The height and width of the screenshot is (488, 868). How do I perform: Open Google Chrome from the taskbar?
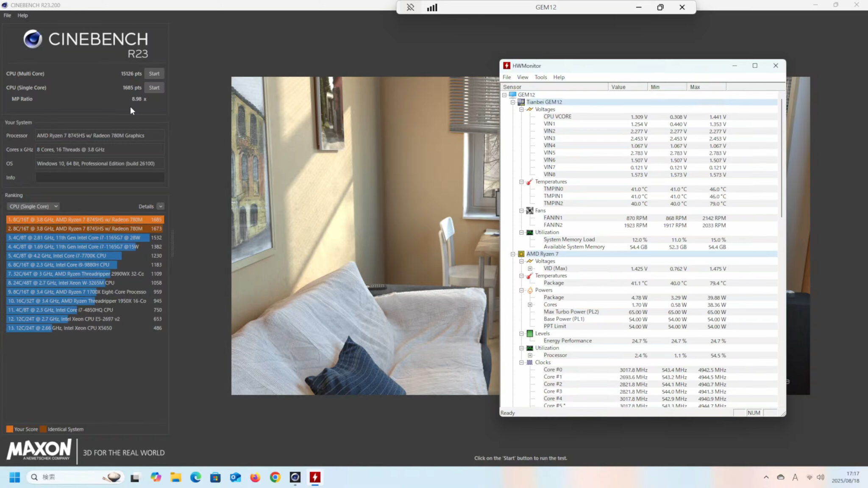point(275,477)
